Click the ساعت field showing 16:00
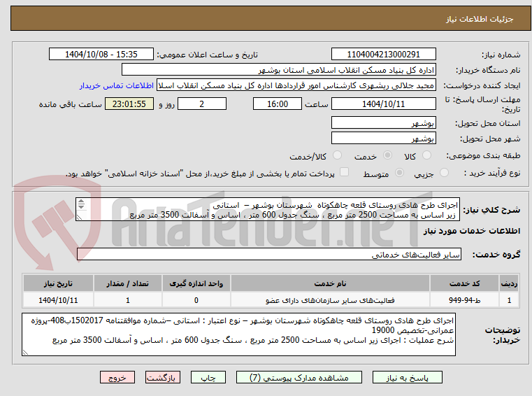 point(278,104)
